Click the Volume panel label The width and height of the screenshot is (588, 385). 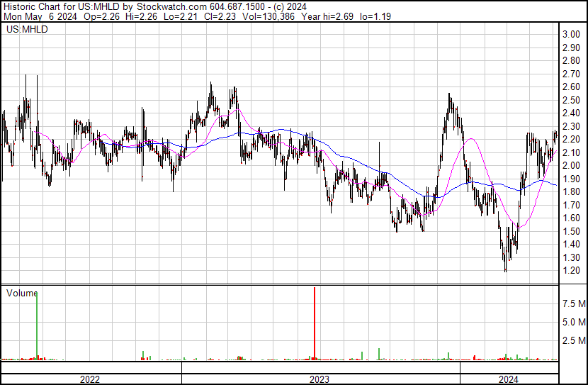(22, 292)
